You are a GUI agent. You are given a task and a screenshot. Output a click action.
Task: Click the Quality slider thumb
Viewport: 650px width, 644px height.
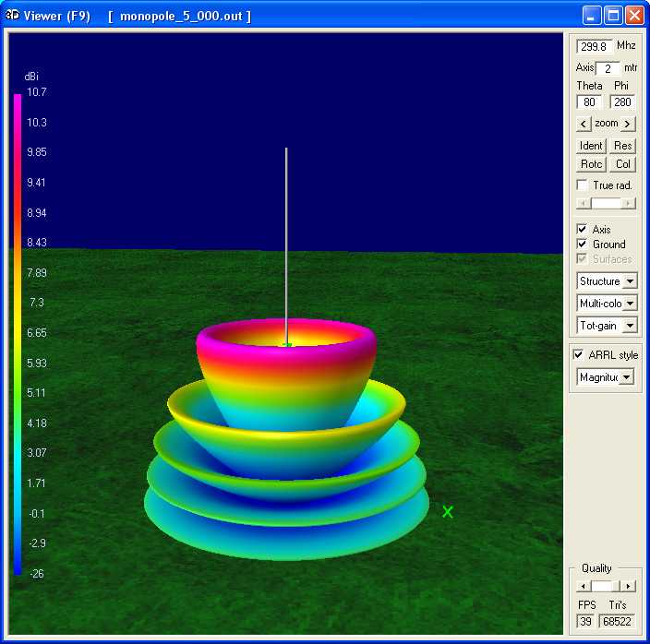tap(601, 586)
